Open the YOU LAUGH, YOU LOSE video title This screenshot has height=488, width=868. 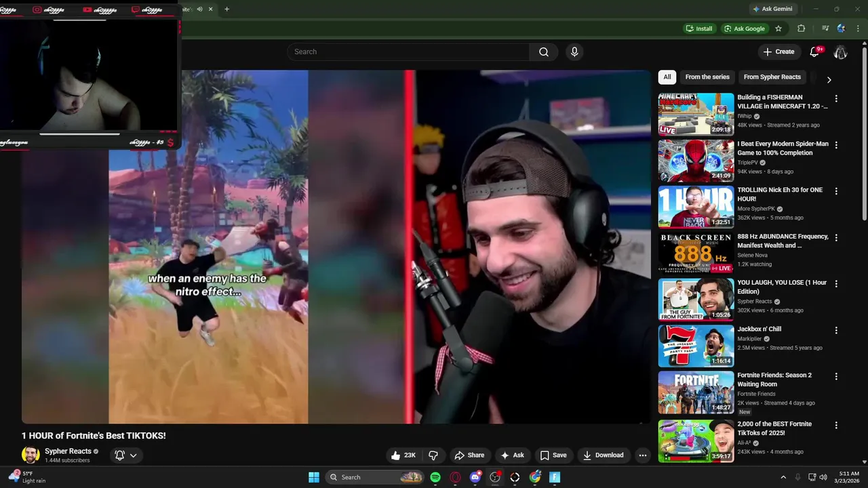point(782,287)
